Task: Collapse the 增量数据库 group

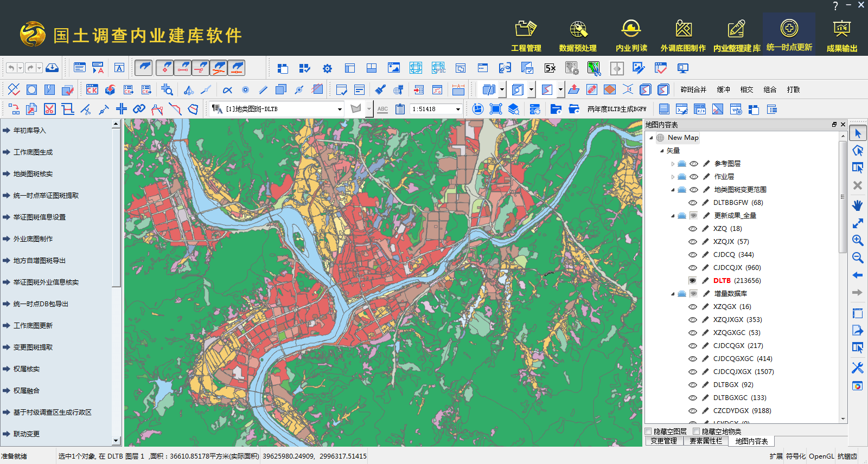Action: [x=673, y=294]
